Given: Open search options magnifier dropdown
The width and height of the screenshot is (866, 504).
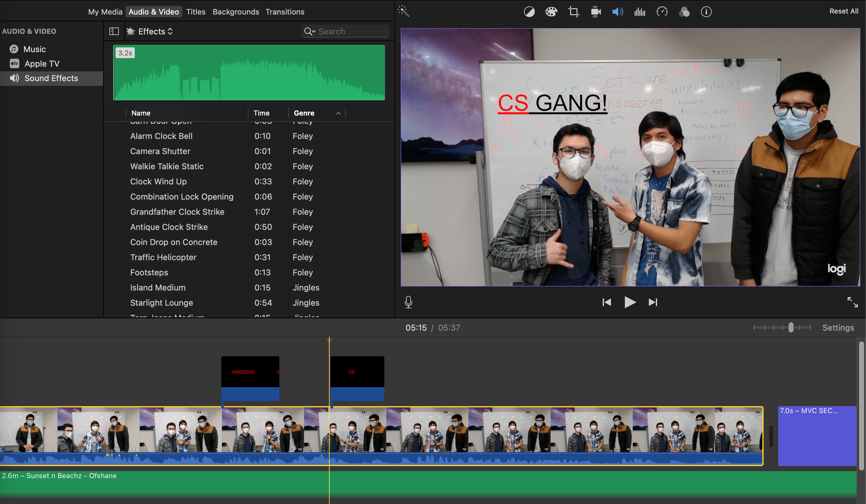Looking at the screenshot, I should tap(310, 31).
